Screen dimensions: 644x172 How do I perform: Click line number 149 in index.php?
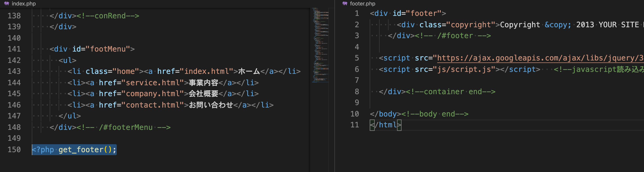(x=14, y=138)
